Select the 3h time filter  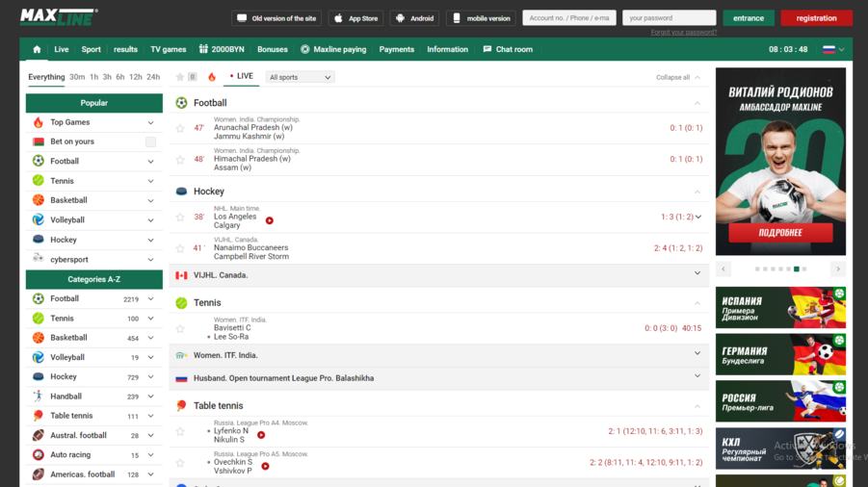107,77
